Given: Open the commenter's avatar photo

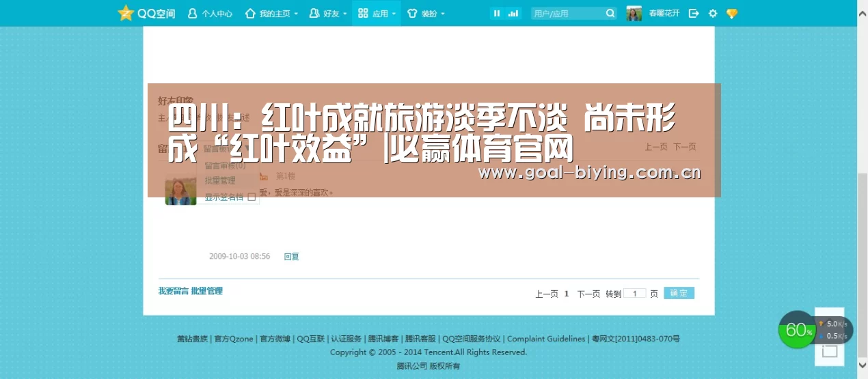Looking at the screenshot, I should [180, 188].
